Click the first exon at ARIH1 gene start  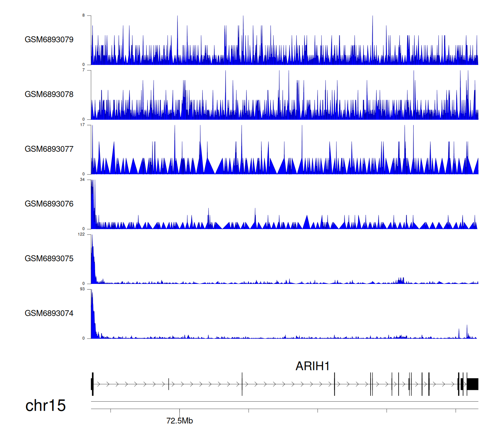[92, 384]
